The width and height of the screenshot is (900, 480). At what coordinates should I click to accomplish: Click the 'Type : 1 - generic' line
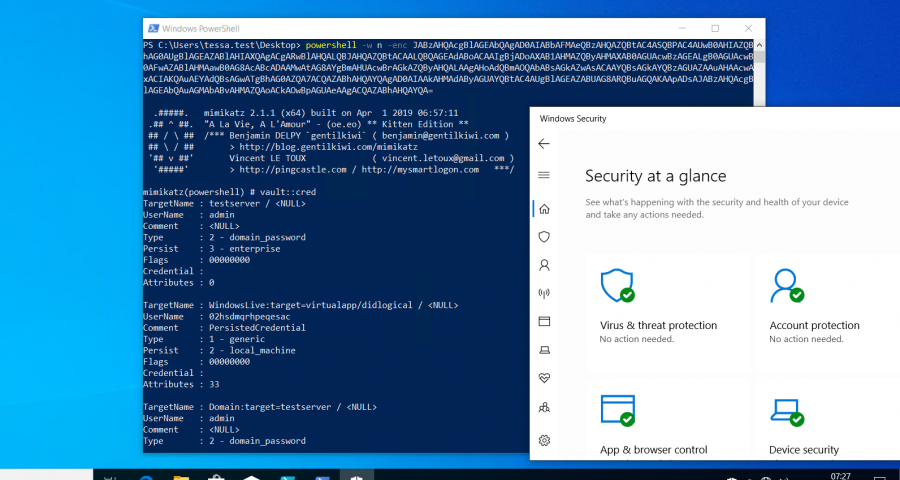tap(204, 339)
